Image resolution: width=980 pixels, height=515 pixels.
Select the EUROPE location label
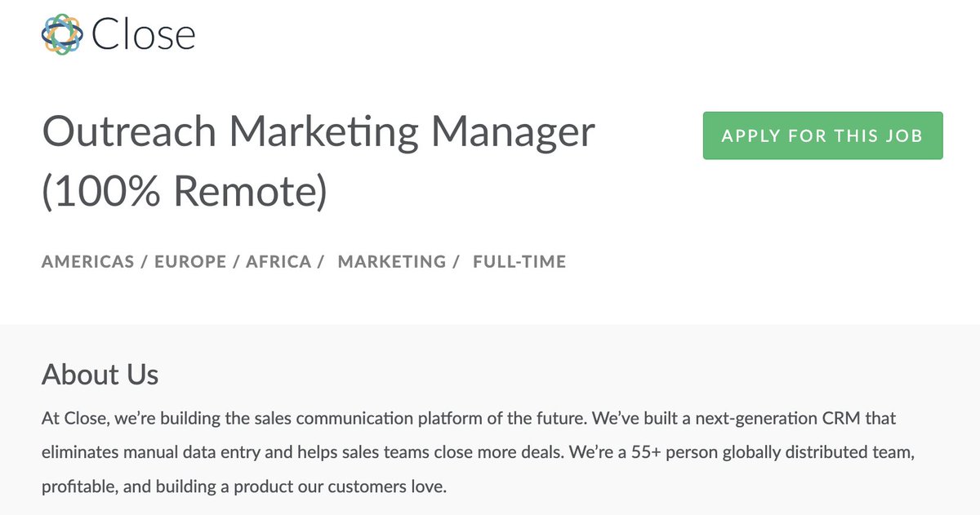coord(192,262)
